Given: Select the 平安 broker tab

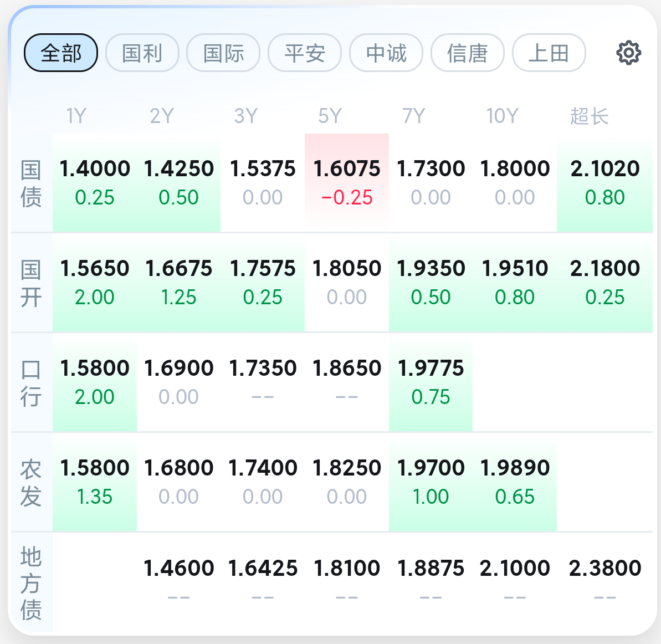Looking at the screenshot, I should [x=305, y=53].
